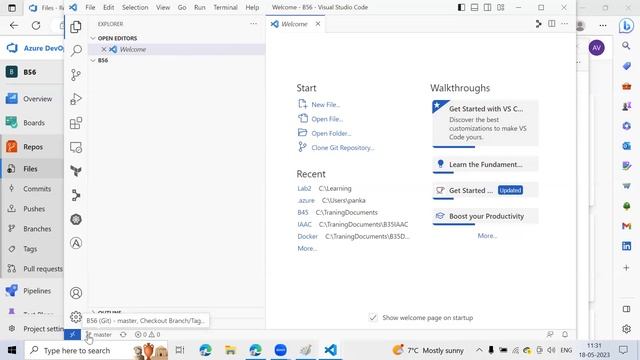Click the taskbar search box
The image size is (640, 360).
(x=96, y=350)
